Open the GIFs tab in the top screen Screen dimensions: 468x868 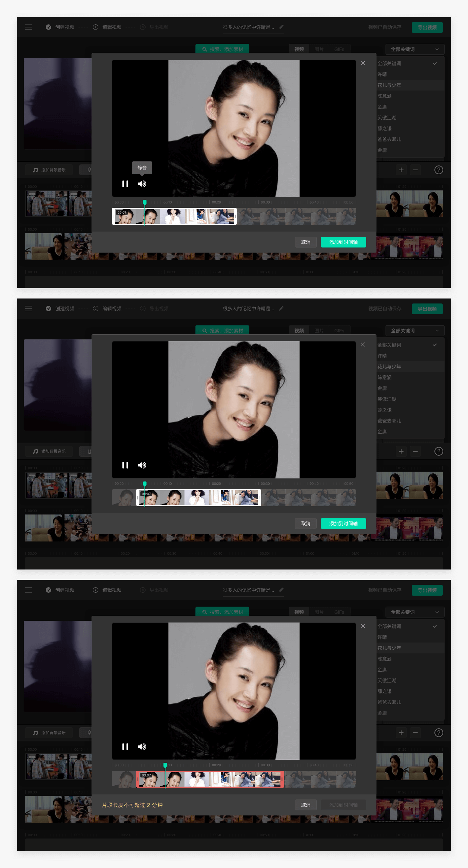coord(339,50)
